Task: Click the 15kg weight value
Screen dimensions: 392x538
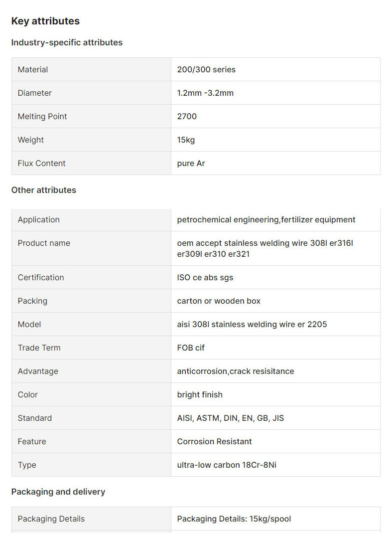Action: [x=186, y=140]
